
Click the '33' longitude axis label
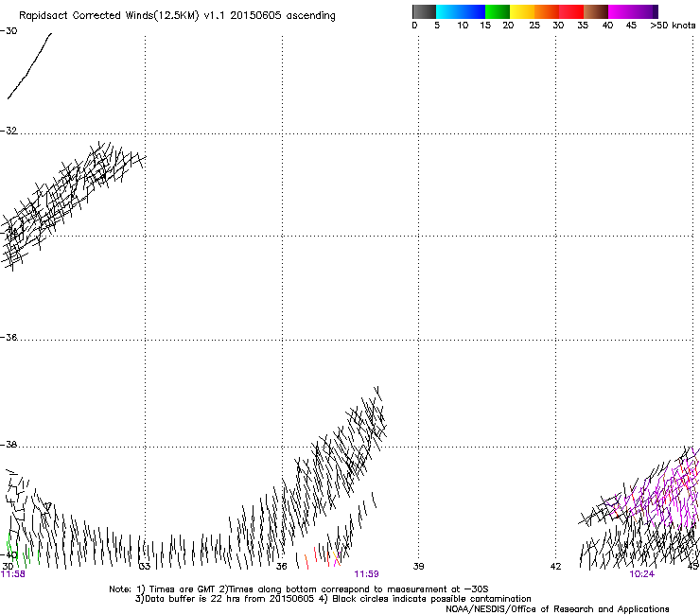click(145, 567)
